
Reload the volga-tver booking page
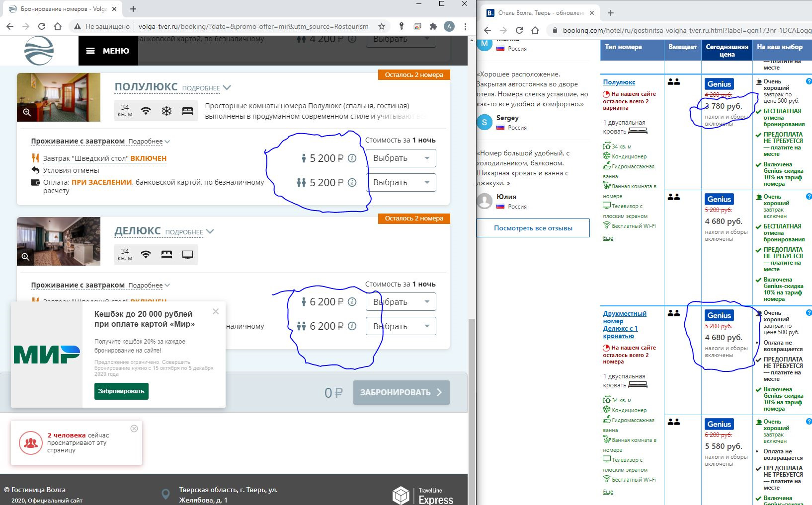pos(42,26)
